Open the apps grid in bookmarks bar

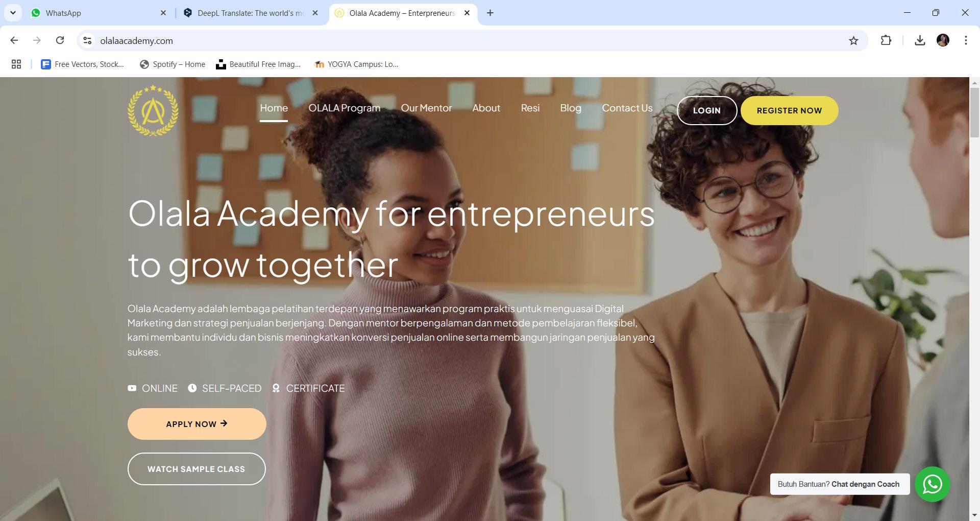click(x=16, y=64)
